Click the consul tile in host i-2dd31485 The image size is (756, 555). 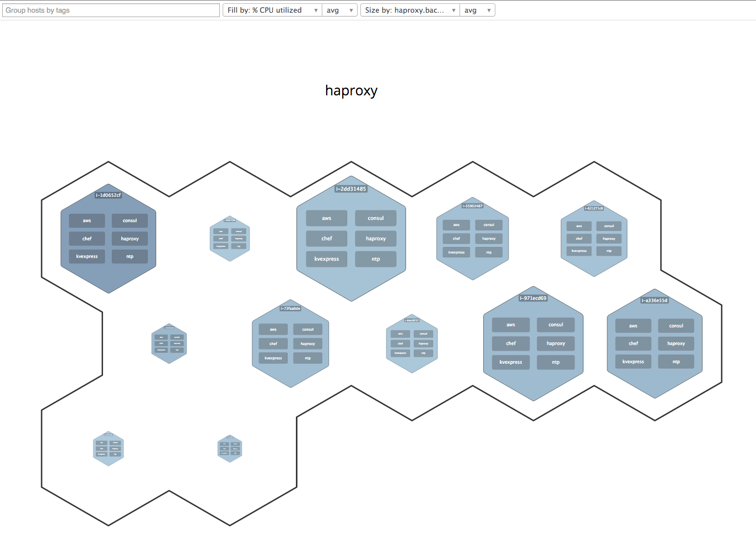376,218
